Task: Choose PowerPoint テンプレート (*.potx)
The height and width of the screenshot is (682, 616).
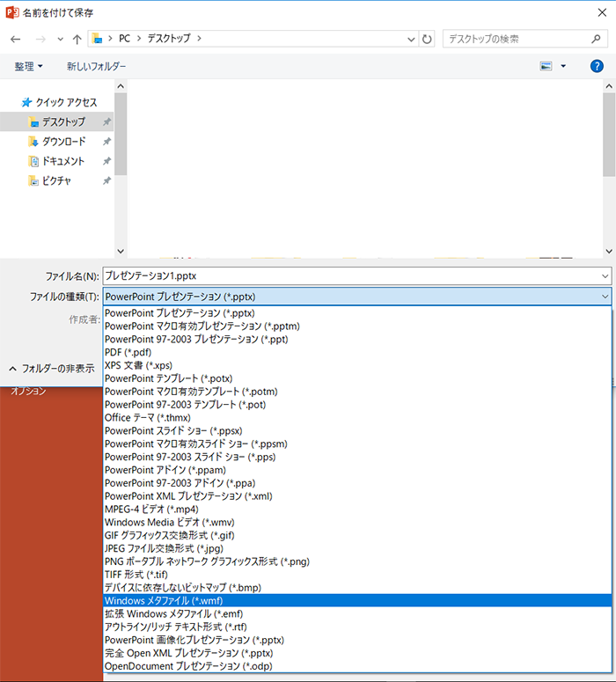Action: point(357,378)
